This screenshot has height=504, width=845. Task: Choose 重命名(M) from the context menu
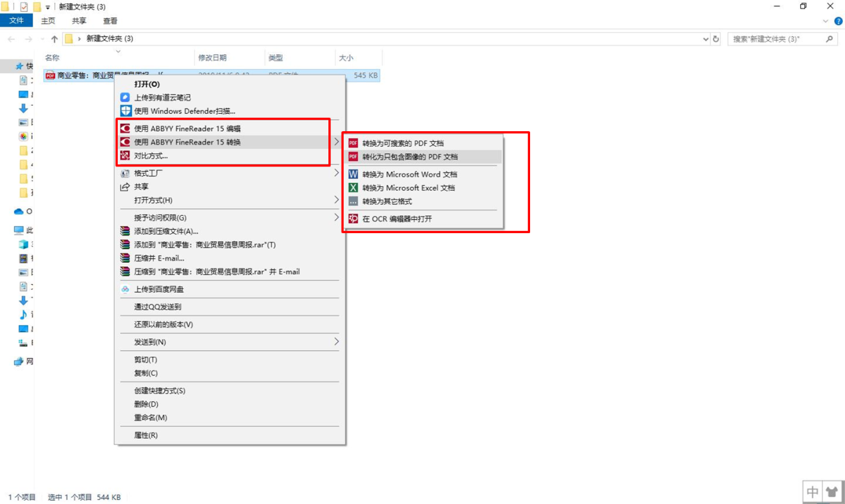230,417
